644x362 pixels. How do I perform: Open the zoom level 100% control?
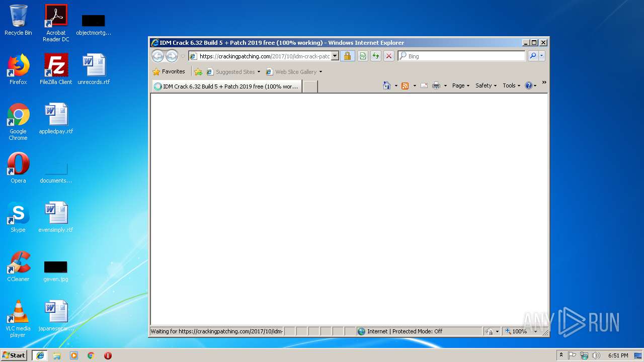tap(521, 331)
